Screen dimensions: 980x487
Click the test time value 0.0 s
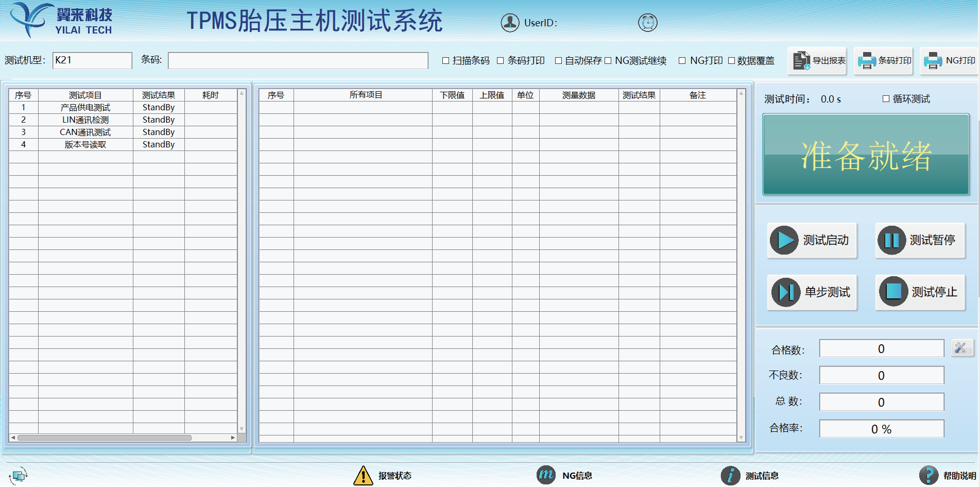pyautogui.click(x=831, y=99)
